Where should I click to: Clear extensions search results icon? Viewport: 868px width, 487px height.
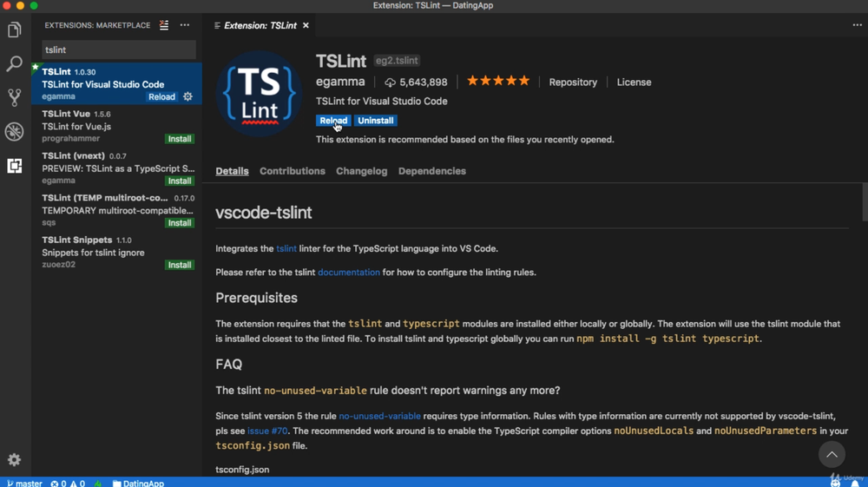[x=164, y=25]
